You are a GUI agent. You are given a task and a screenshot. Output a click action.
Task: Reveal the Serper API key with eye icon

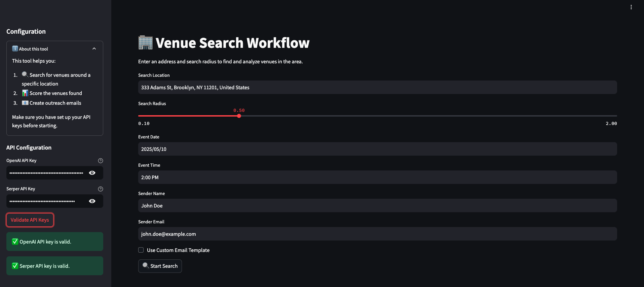[92, 201]
